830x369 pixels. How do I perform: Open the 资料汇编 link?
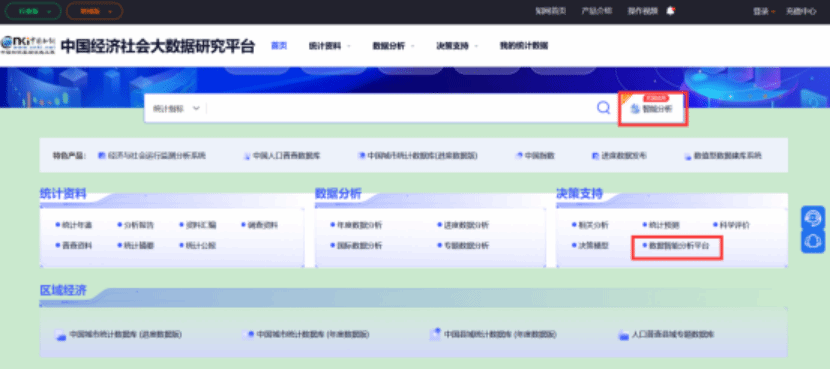point(201,225)
